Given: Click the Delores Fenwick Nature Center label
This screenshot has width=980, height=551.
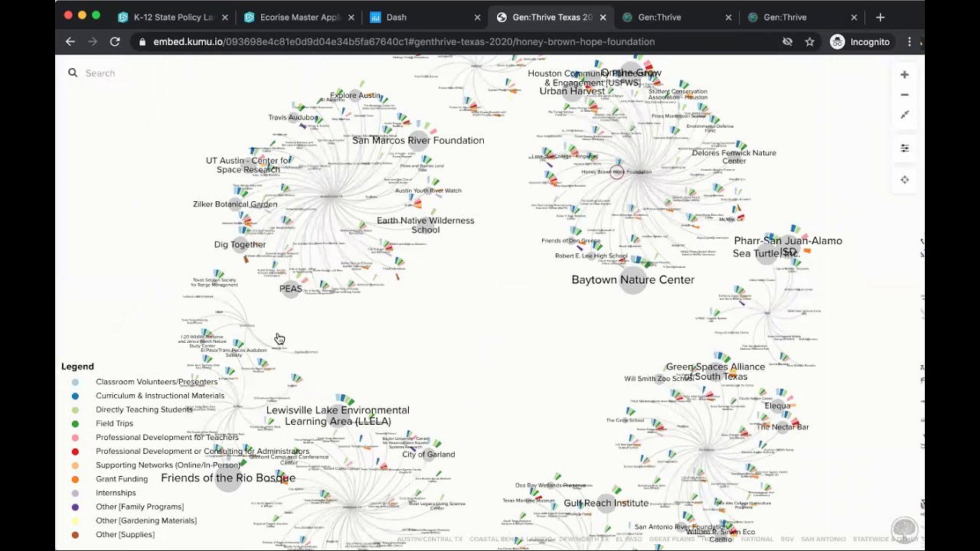Looking at the screenshot, I should (x=734, y=157).
